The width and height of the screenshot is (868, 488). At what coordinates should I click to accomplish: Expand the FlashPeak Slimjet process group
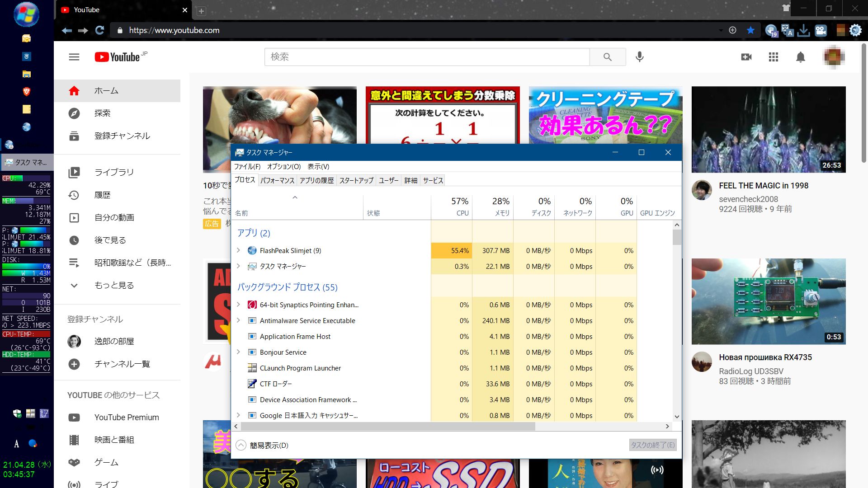click(x=238, y=250)
